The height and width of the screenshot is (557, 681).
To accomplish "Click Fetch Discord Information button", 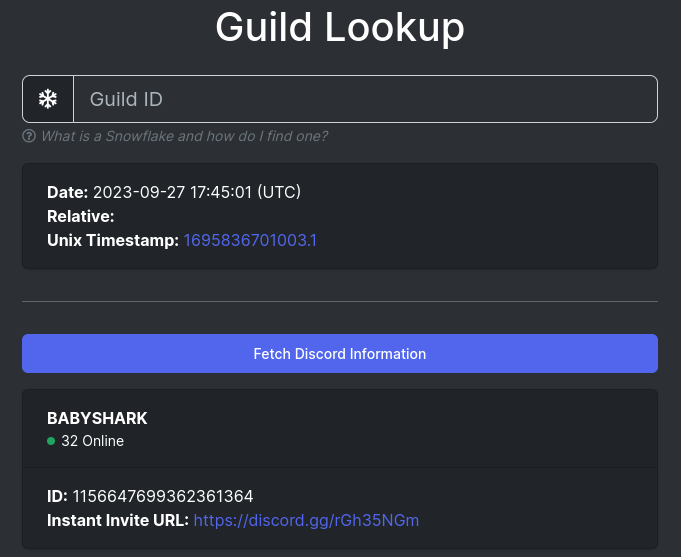I will click(340, 354).
